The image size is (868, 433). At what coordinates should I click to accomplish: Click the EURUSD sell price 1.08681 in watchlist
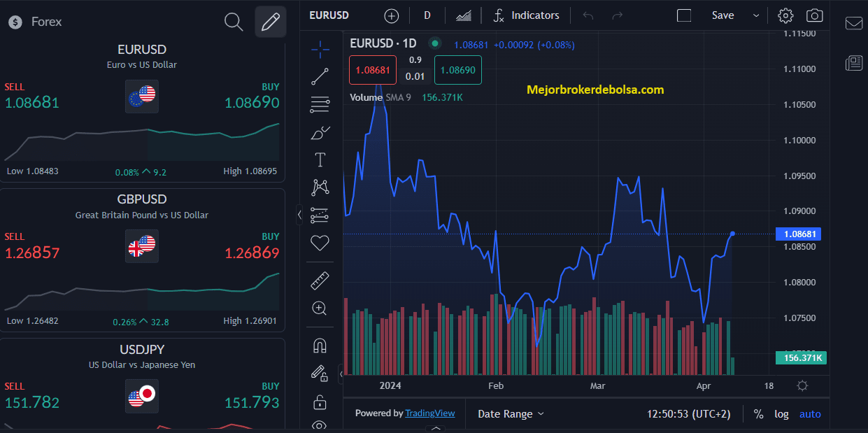[x=31, y=103]
